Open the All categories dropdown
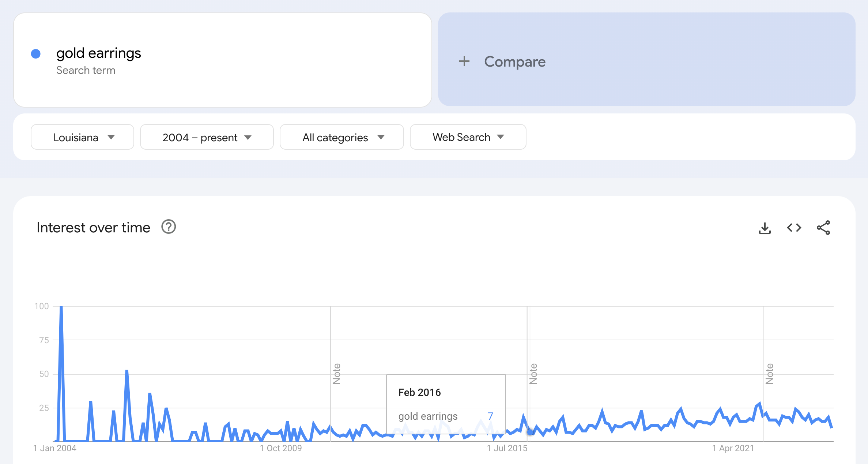The image size is (868, 464). (341, 137)
